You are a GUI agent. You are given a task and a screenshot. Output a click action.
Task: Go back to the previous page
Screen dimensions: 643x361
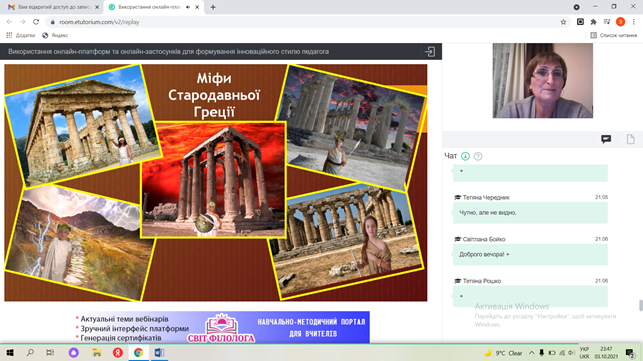point(9,22)
